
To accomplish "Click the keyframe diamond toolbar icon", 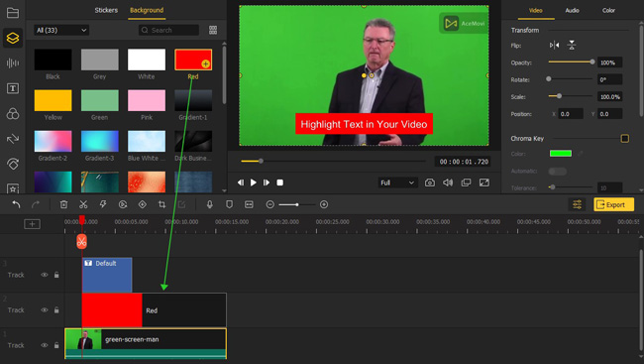I will [x=142, y=204].
